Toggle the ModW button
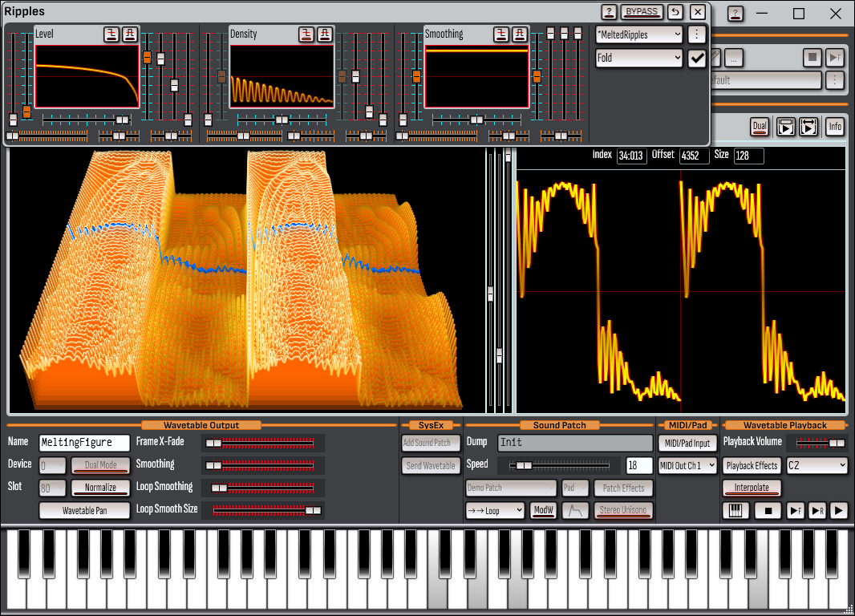The width and height of the screenshot is (855, 616). 543,510
